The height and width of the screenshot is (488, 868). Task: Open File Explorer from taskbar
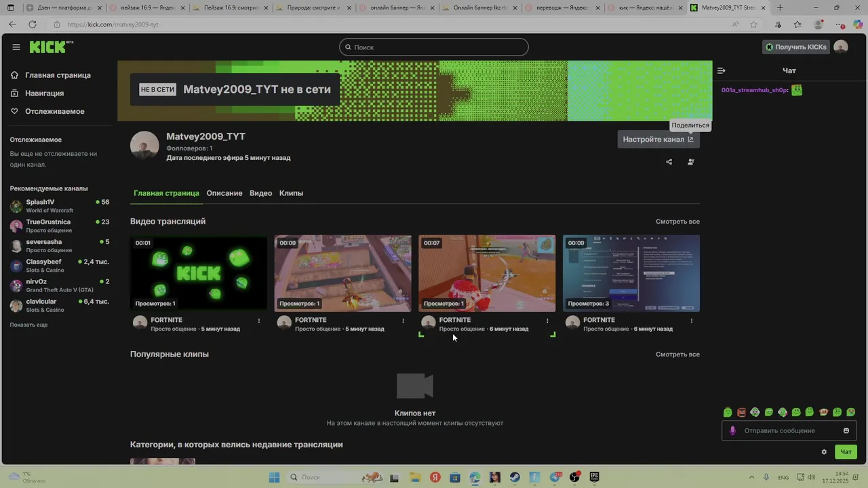[414, 477]
